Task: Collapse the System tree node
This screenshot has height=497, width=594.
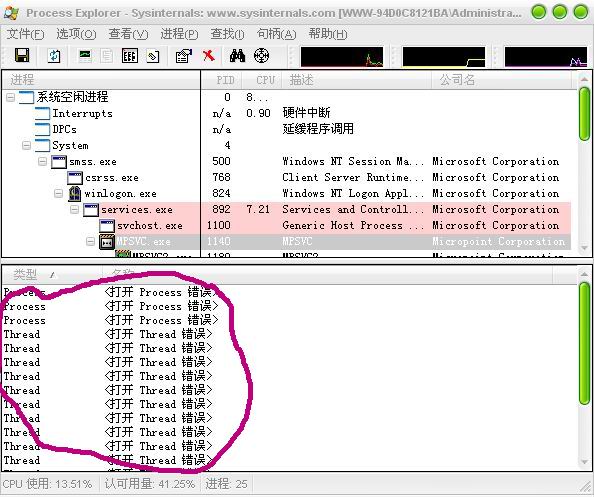Action: pos(27,145)
